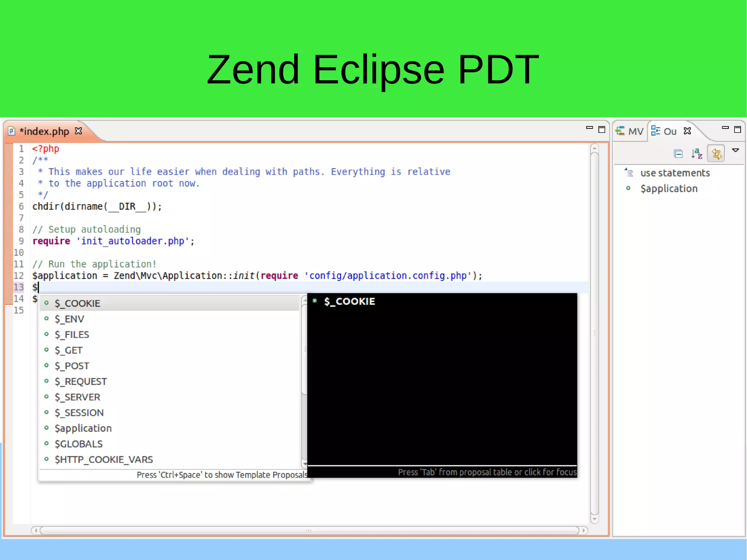Choose $_GET from the proposal list
Viewport: 747px width, 560px height.
coord(169,350)
